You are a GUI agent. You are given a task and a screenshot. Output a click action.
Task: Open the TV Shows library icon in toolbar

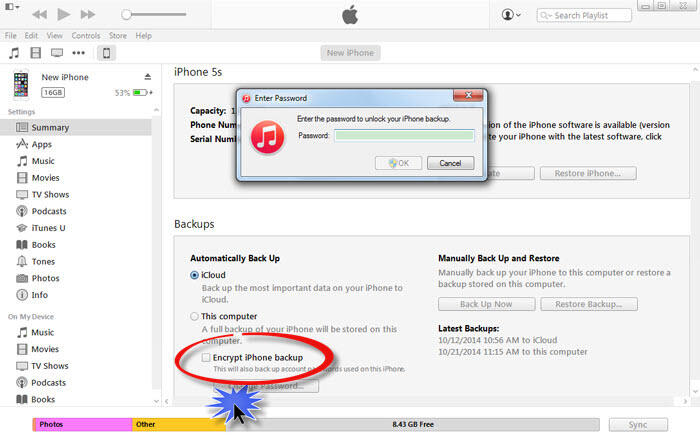tap(57, 53)
